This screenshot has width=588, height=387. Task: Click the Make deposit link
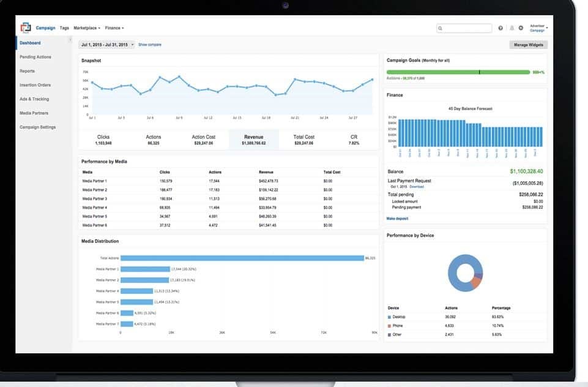pyautogui.click(x=397, y=219)
